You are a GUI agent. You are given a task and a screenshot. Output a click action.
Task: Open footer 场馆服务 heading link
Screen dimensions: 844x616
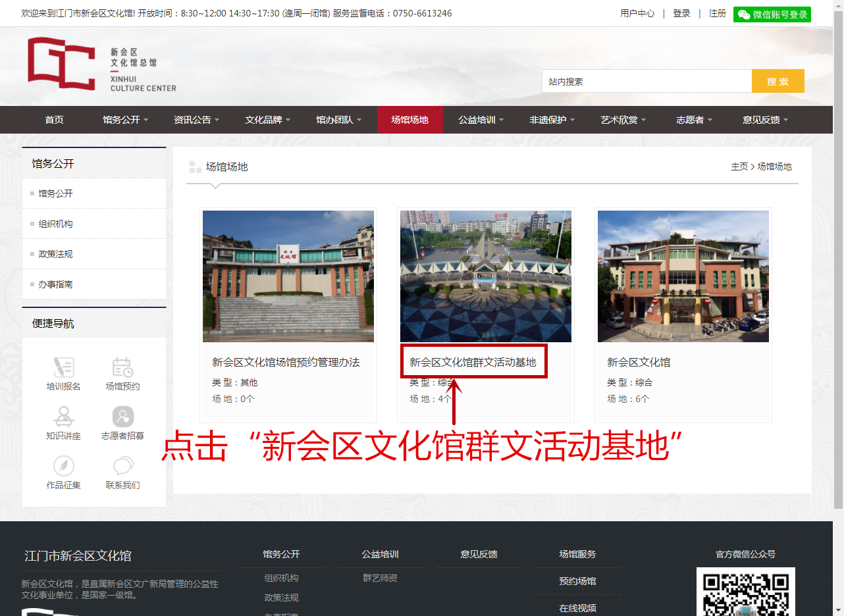coord(577,554)
